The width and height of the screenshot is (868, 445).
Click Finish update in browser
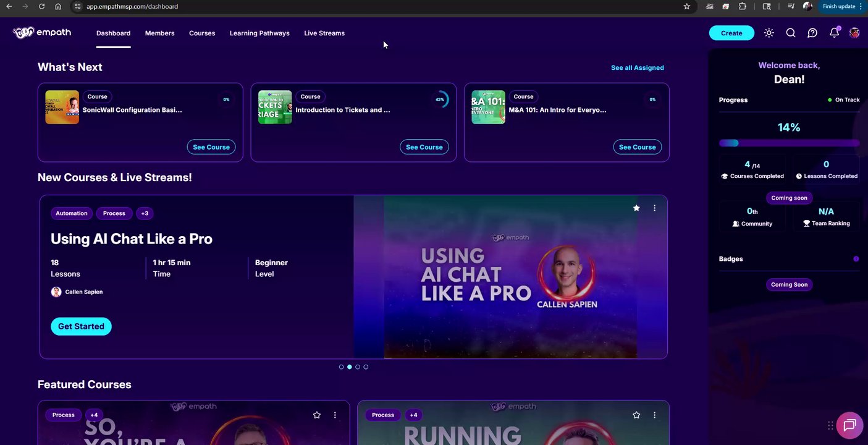click(x=838, y=6)
